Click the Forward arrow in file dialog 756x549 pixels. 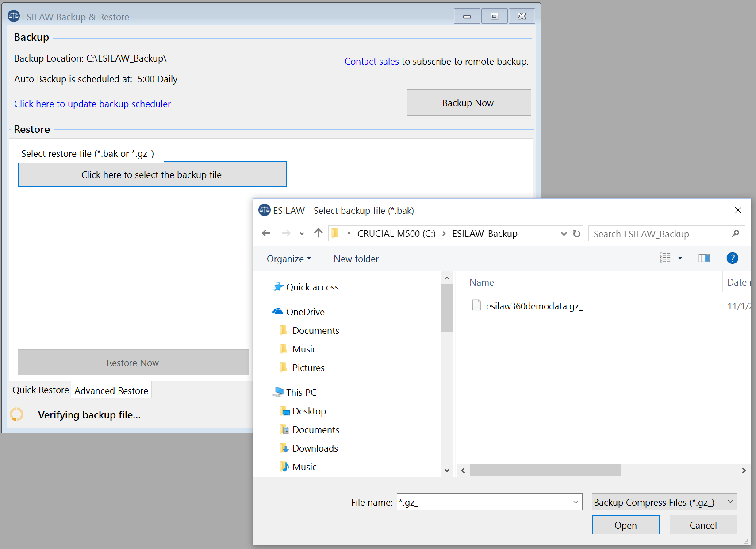coord(286,233)
